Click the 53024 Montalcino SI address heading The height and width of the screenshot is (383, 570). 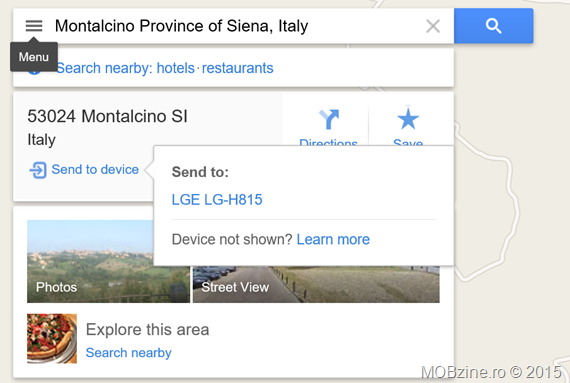[x=107, y=116]
